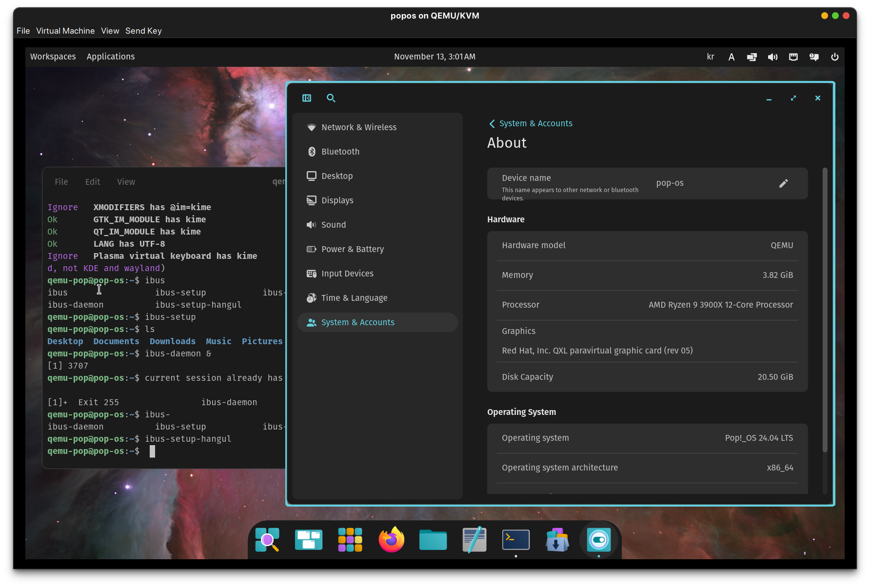
Task: Open the Send Key menu
Action: tap(143, 31)
